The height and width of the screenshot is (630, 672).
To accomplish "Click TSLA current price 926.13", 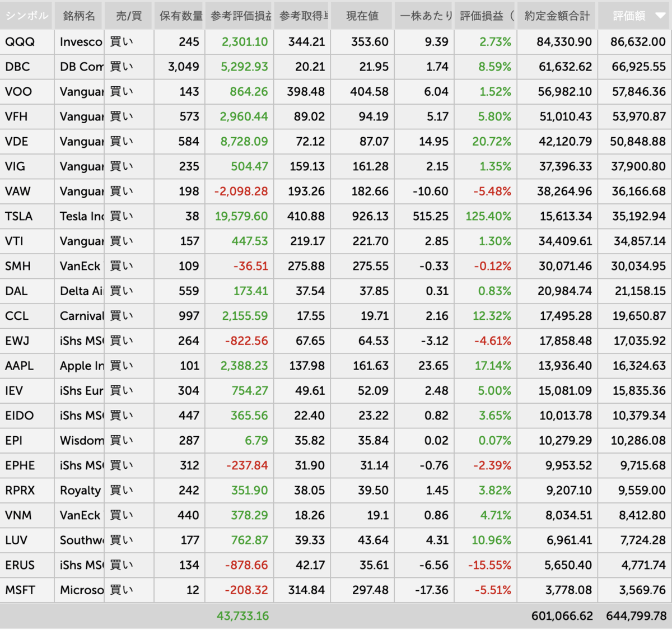I will click(x=370, y=216).
